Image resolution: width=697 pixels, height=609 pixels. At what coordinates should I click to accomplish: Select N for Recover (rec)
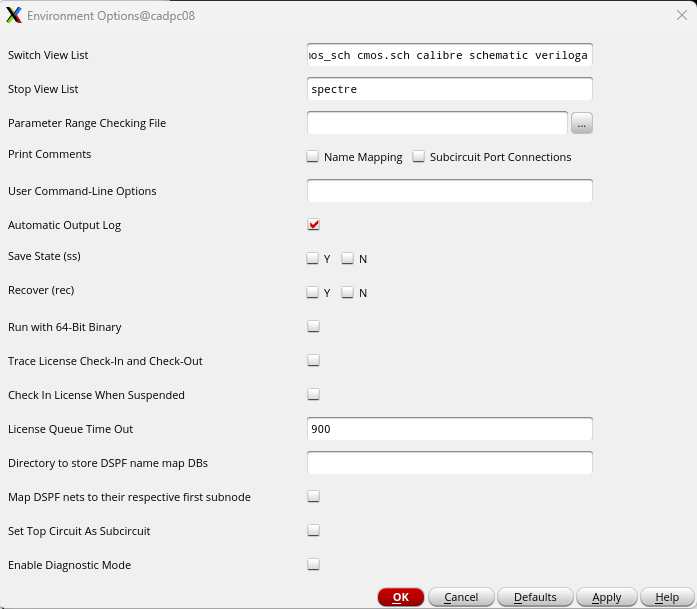tap(348, 292)
